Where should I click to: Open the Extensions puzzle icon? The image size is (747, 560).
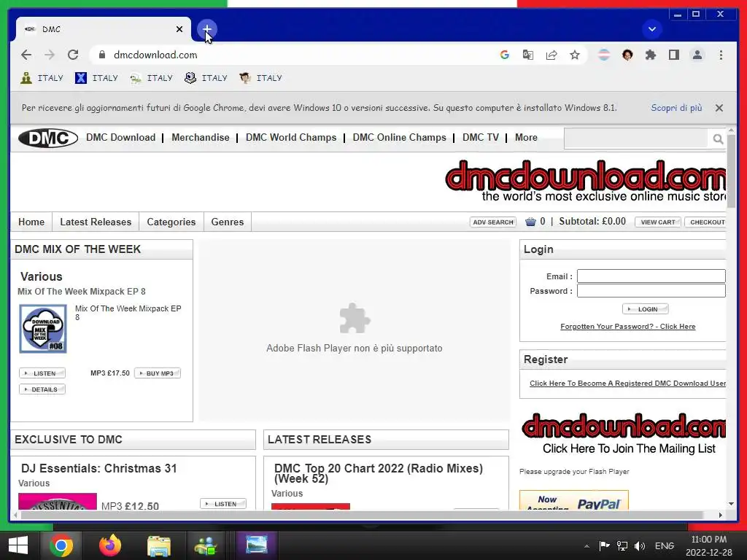650,55
